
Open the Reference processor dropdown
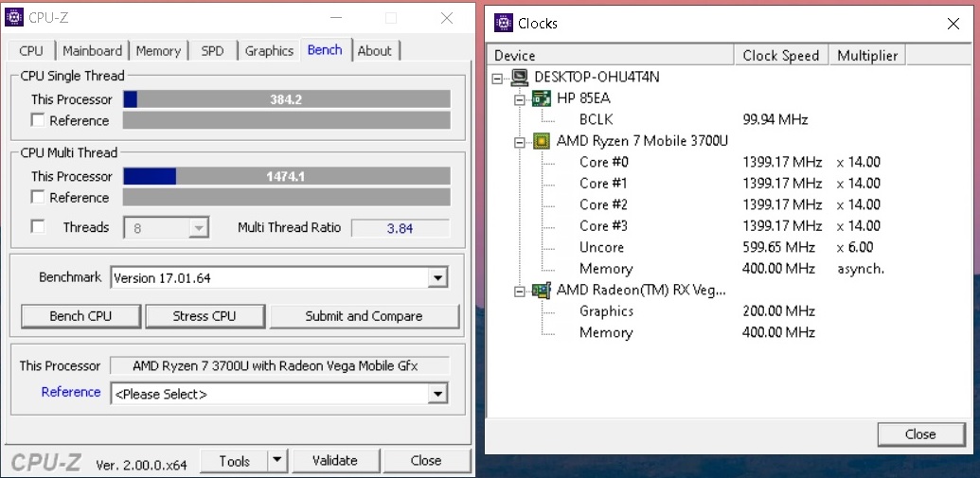click(x=437, y=394)
